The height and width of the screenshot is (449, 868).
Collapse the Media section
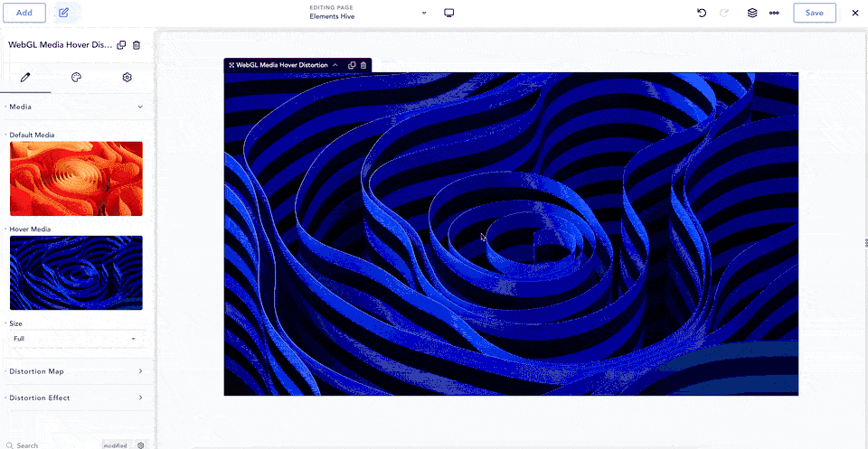76,107
